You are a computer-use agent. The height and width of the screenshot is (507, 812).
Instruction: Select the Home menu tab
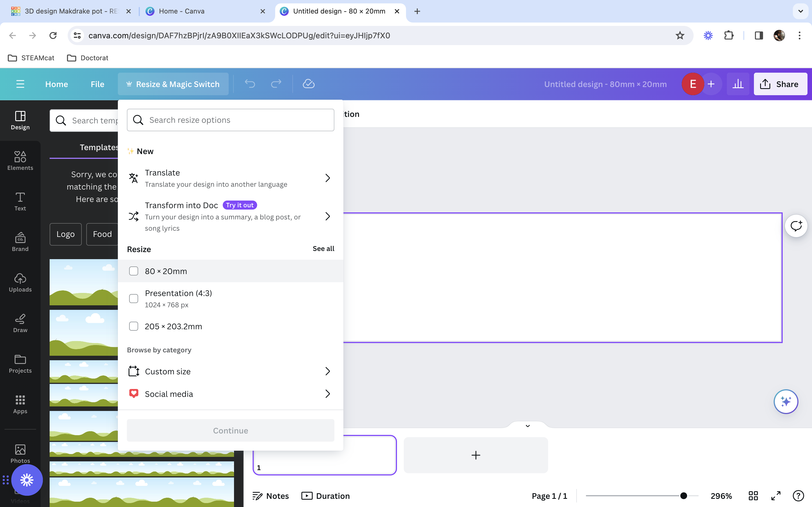coord(56,84)
